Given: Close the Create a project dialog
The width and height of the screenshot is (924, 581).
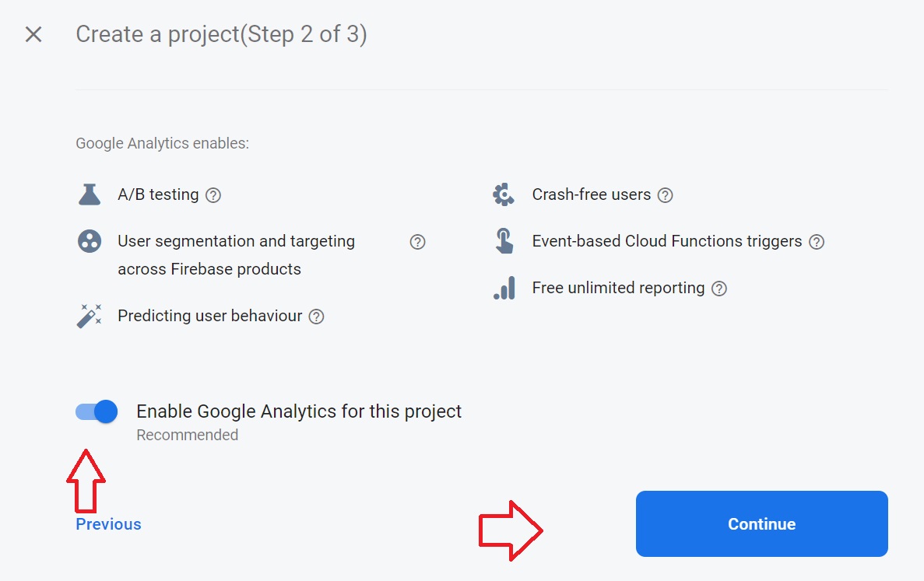Looking at the screenshot, I should 33,34.
